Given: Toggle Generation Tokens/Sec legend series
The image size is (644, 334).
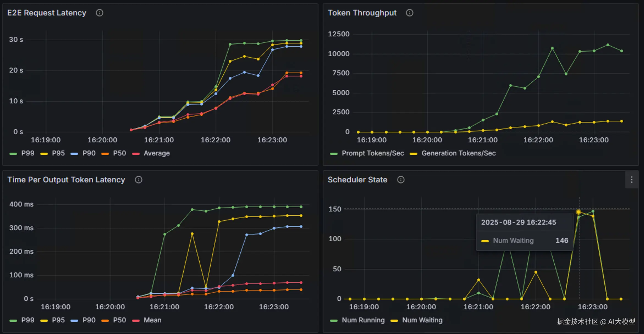Looking at the screenshot, I should (458, 153).
